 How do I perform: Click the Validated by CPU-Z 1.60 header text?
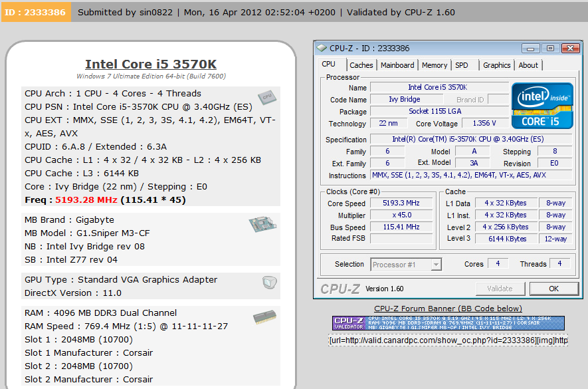[x=401, y=13]
